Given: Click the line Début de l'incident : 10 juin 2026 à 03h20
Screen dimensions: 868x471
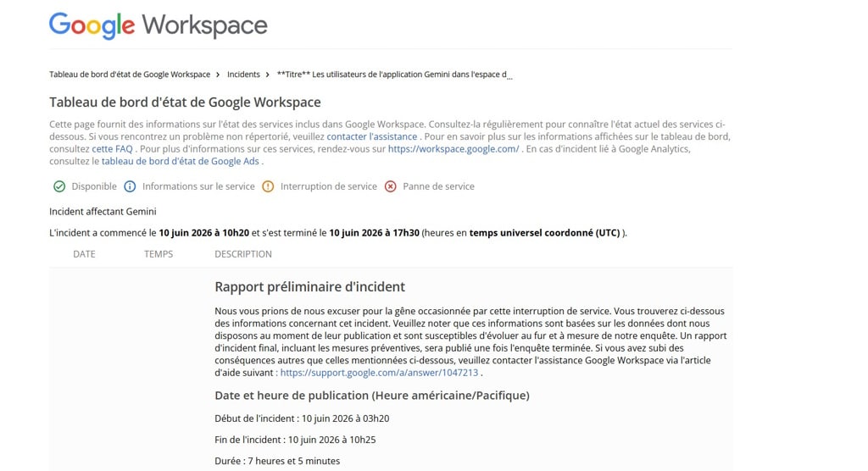Looking at the screenshot, I should point(302,418).
